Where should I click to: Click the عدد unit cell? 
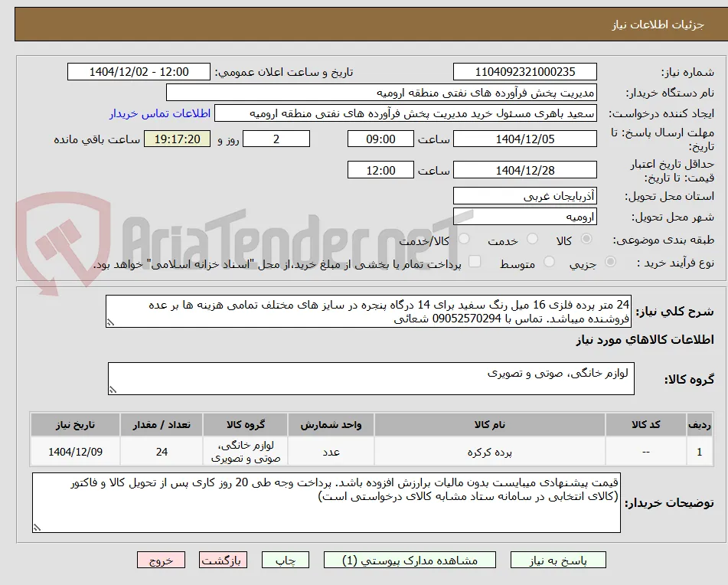click(x=331, y=452)
